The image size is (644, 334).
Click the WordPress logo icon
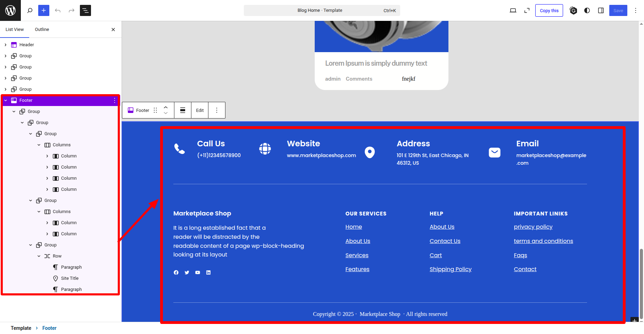[x=10, y=10]
